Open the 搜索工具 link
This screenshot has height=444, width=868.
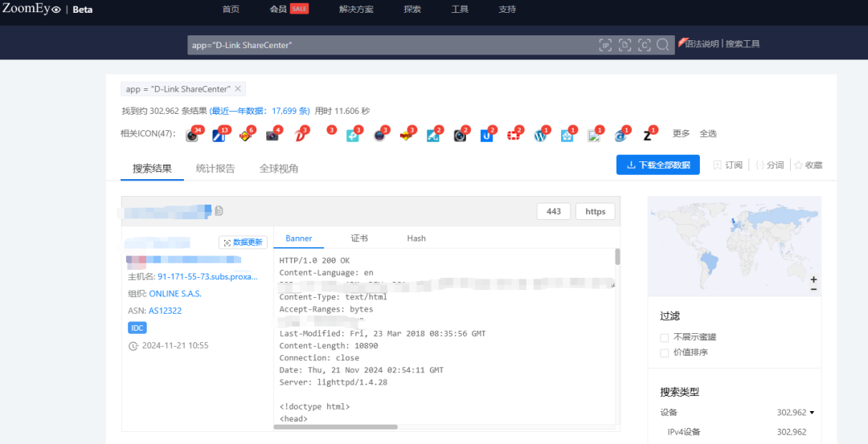point(743,43)
